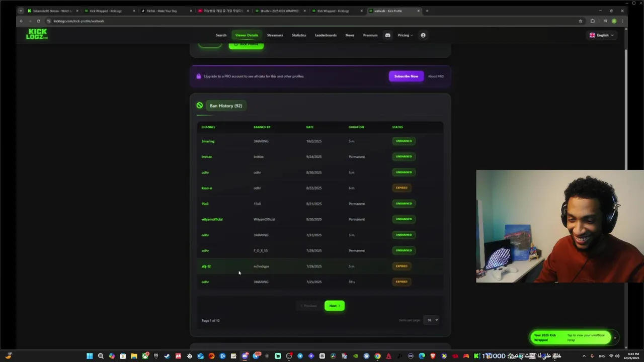Click the UNBANNED status on immzx row
This screenshot has height=362, width=644.
click(404, 156)
